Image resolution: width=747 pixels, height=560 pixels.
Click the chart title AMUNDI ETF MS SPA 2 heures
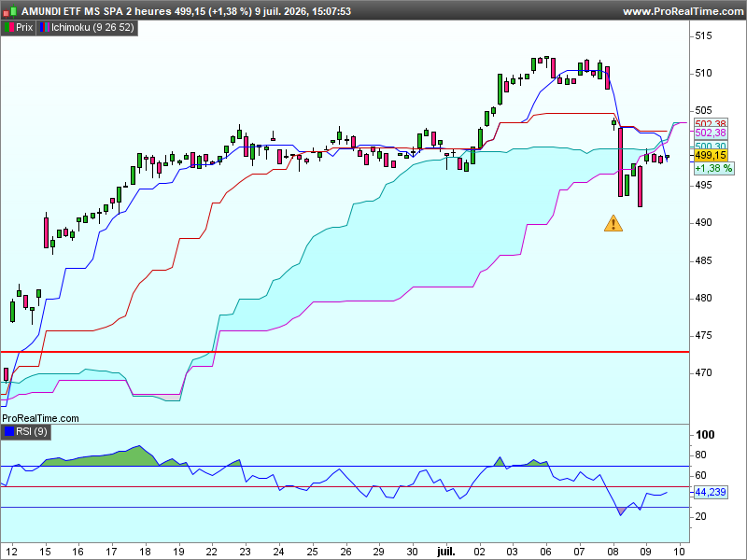[97, 11]
